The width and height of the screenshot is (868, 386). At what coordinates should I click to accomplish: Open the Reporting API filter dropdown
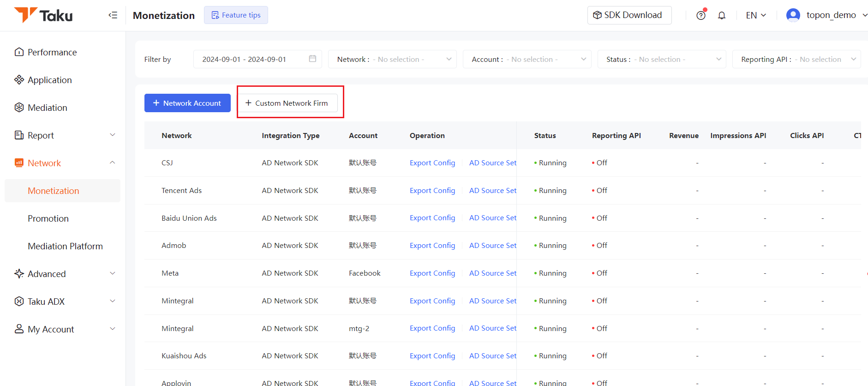click(x=796, y=59)
